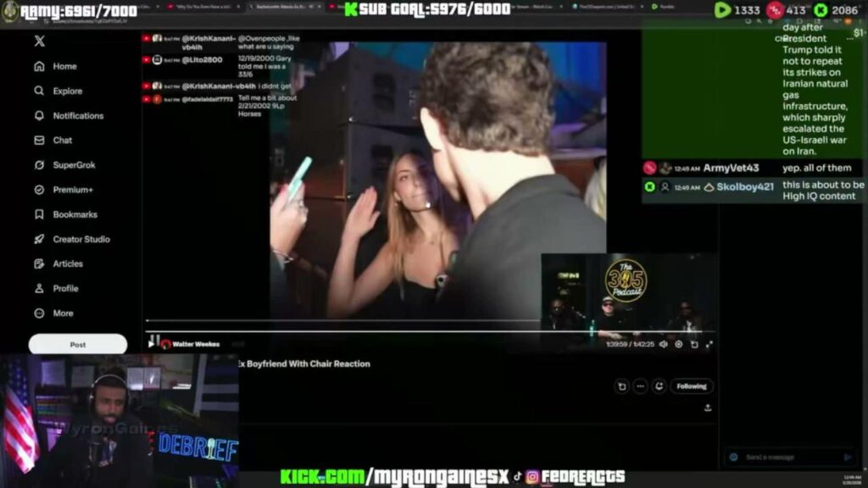
Task: Open the Explore page
Action: (x=67, y=91)
